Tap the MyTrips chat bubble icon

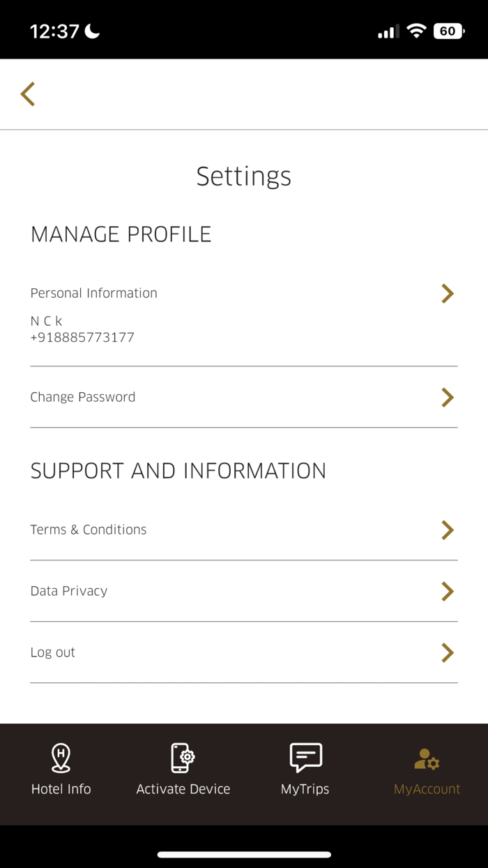(305, 758)
